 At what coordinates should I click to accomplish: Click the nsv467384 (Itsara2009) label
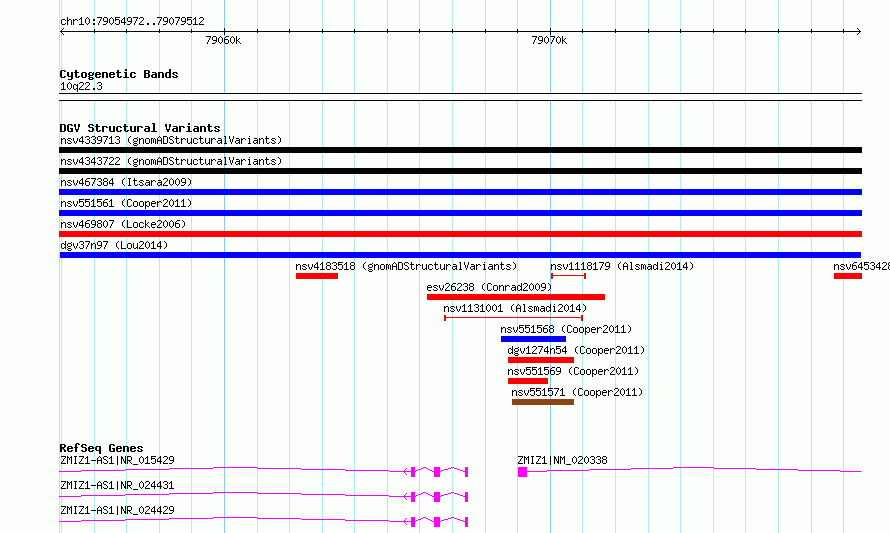126,182
